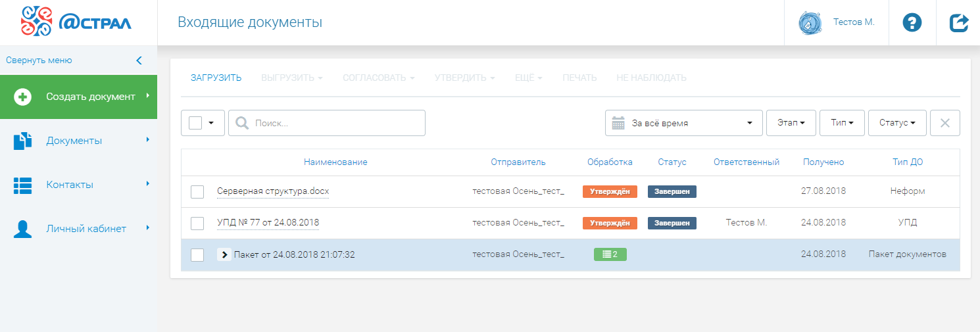Click Пакет от 24.08.2018 21:07:32 name

tap(295, 254)
